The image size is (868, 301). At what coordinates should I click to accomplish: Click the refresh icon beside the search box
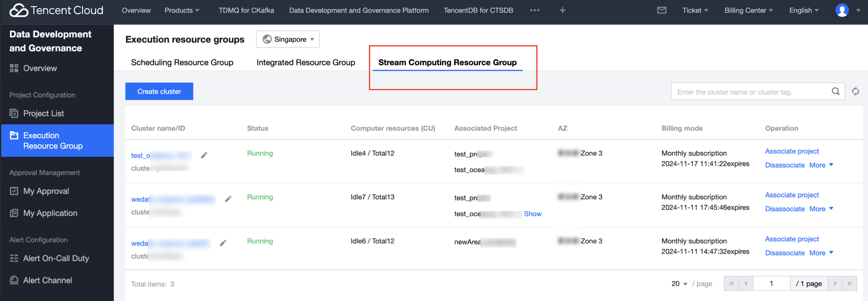coord(855,92)
